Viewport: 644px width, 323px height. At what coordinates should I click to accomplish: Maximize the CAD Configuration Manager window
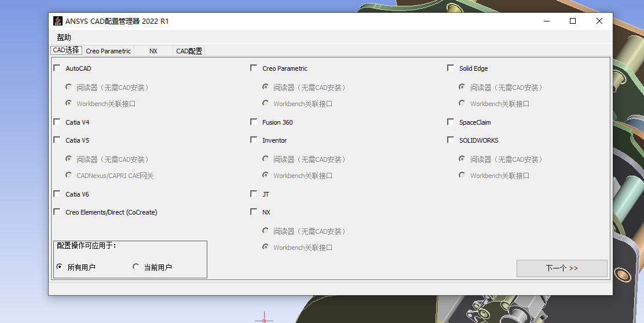(x=573, y=21)
